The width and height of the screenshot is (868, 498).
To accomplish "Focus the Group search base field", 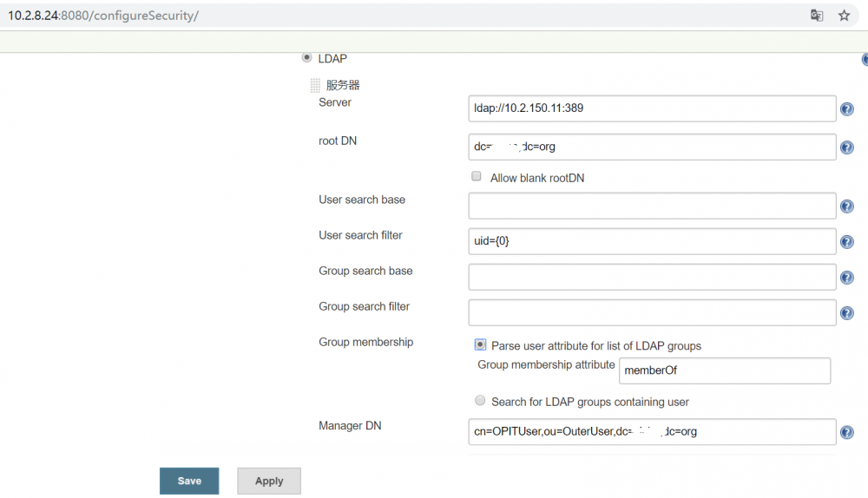I will tap(652, 277).
